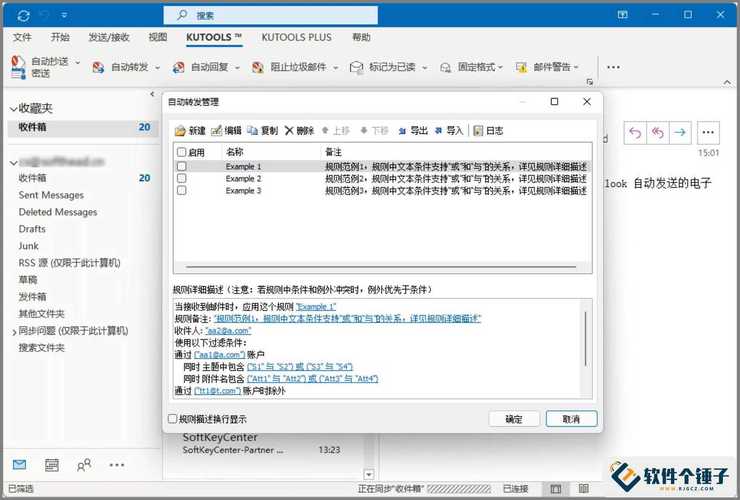The image size is (740, 500).
Task: Enable the Example 2 rule checkbox
Action: click(x=181, y=178)
